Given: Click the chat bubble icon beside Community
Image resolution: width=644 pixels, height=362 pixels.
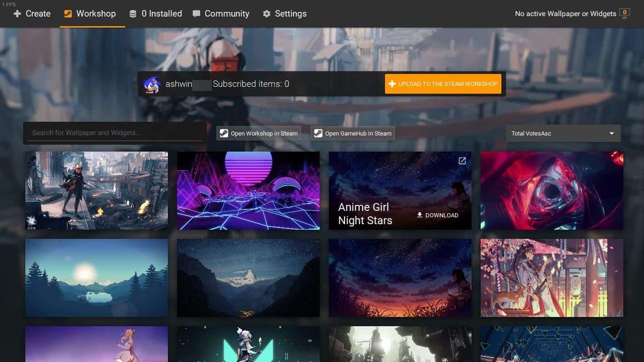Looking at the screenshot, I should point(196,14).
